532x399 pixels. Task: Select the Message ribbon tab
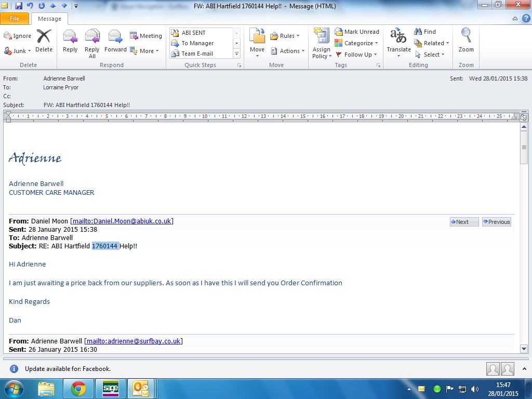[x=49, y=19]
